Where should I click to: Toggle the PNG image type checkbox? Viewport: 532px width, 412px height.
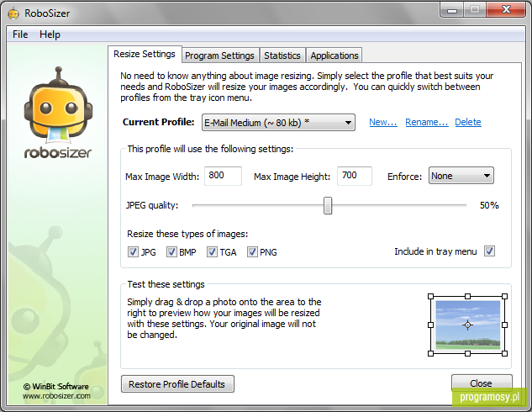252,251
